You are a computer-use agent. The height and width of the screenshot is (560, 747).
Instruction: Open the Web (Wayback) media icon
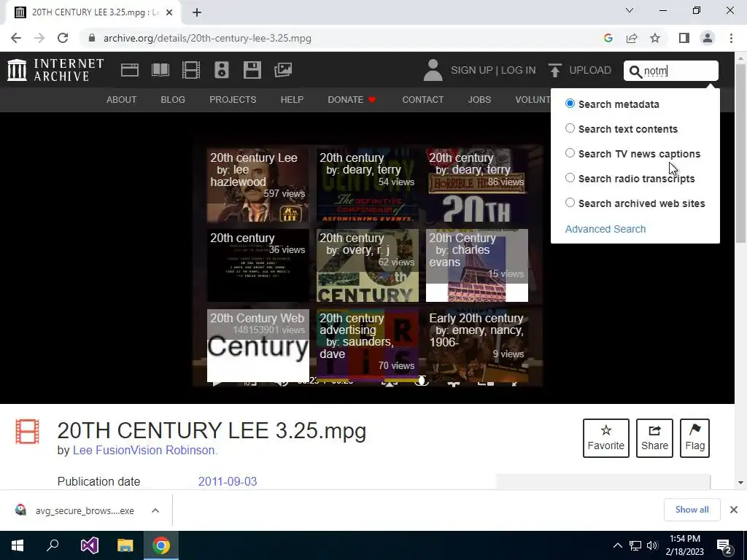tap(130, 70)
